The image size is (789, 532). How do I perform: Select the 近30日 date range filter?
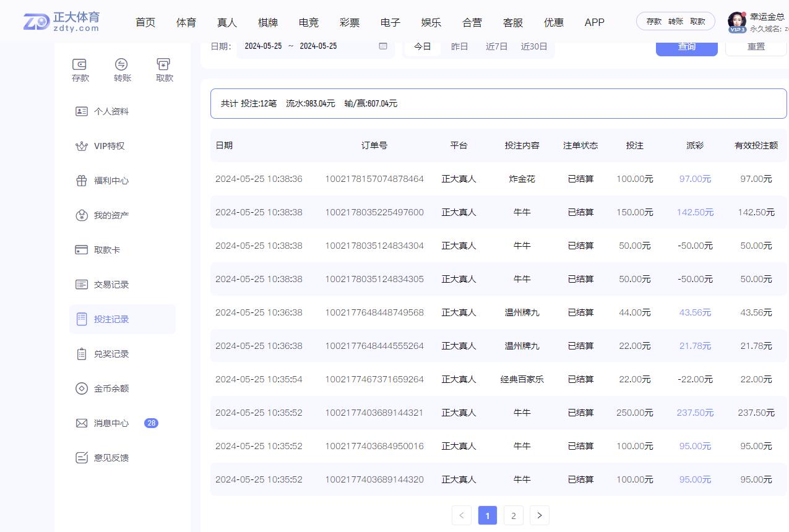tap(534, 46)
